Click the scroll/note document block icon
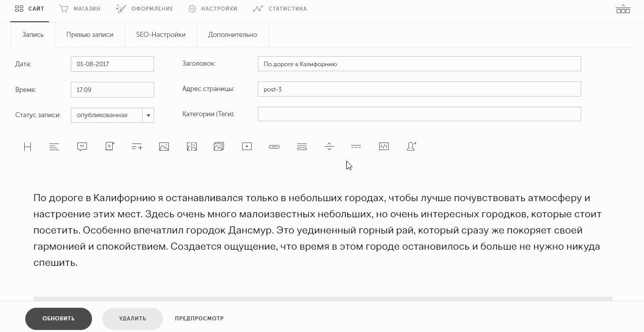Viewport: 644px width, 332px height. (109, 147)
